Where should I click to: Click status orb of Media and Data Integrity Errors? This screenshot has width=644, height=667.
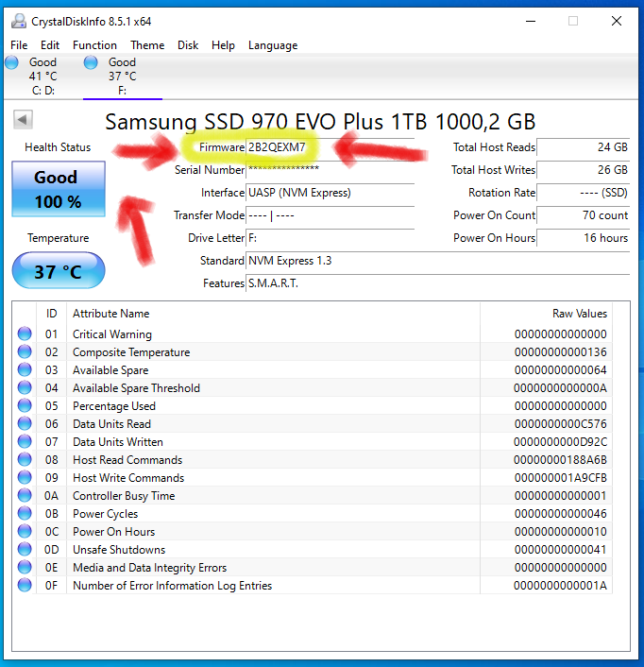(25, 567)
